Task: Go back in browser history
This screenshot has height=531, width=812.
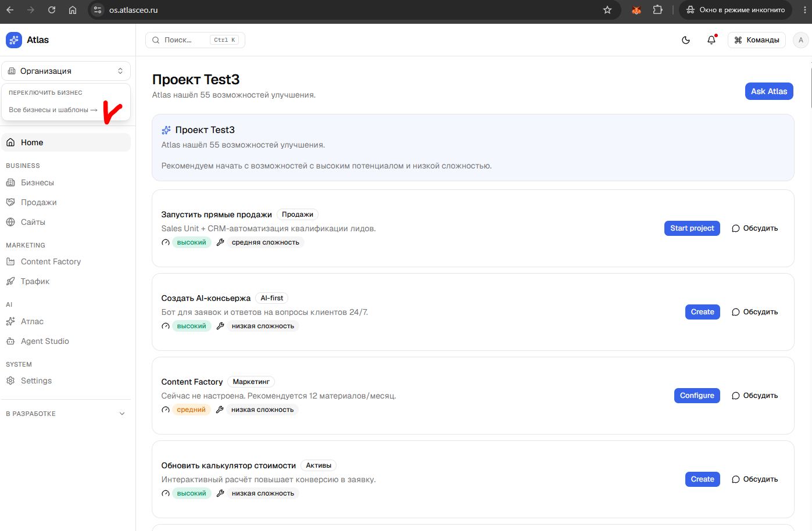Action: click(x=10, y=10)
